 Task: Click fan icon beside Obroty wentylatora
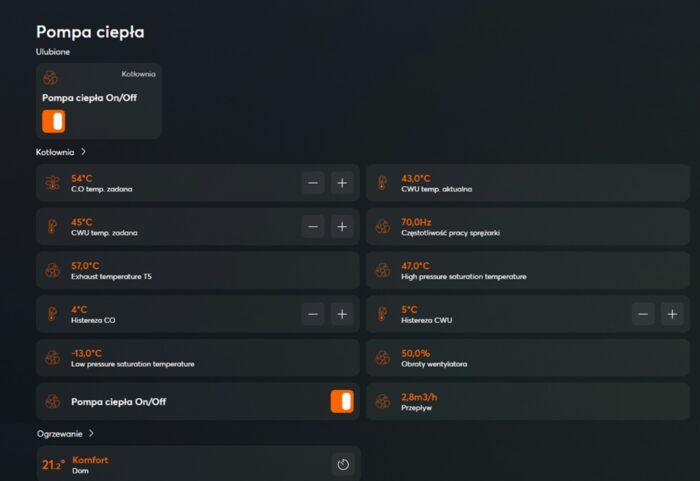pyautogui.click(x=381, y=358)
